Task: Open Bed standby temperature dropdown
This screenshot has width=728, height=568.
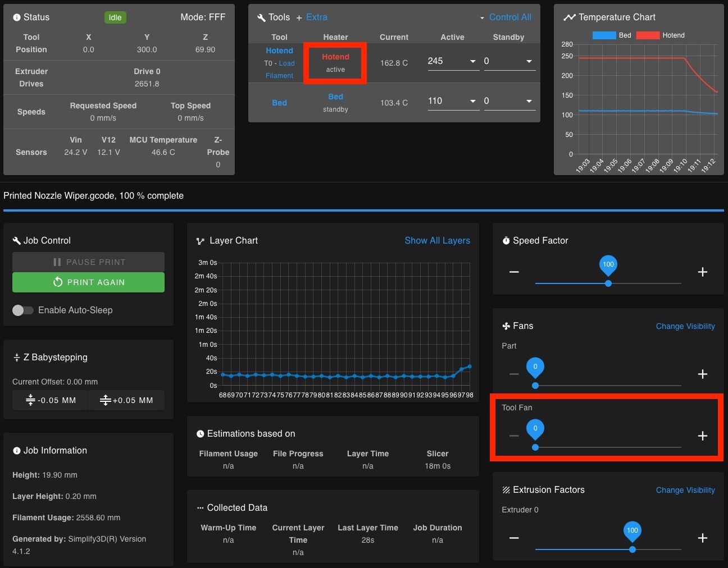Action: 529,101
